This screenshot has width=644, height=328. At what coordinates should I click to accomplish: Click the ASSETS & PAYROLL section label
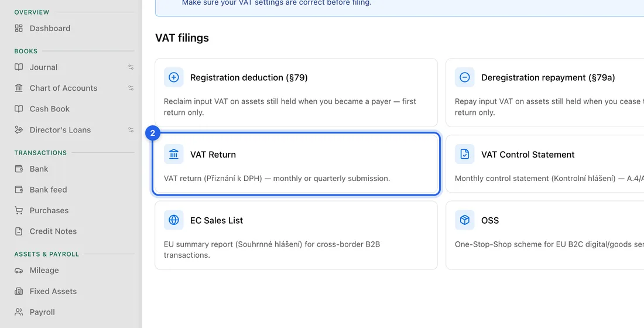46,254
